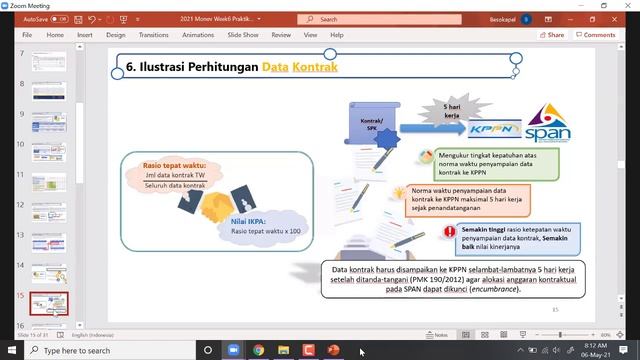
Task: Switch to the Insert tab
Action: (85, 35)
